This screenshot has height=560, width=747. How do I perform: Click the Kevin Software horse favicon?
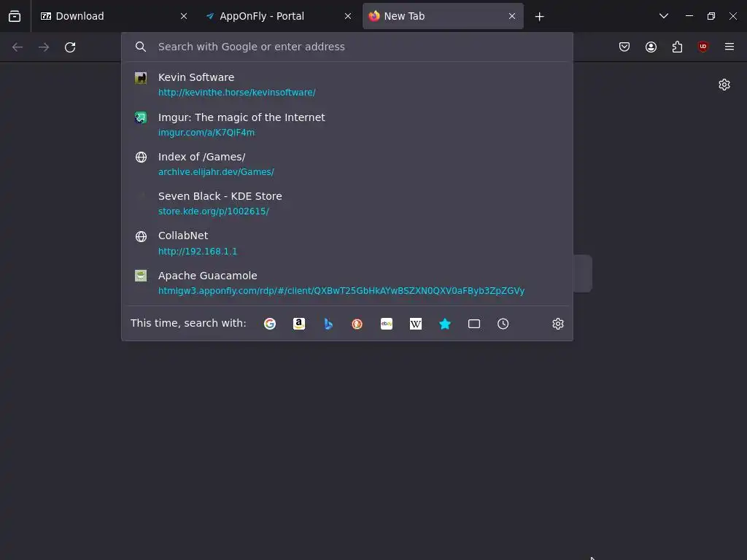point(141,77)
